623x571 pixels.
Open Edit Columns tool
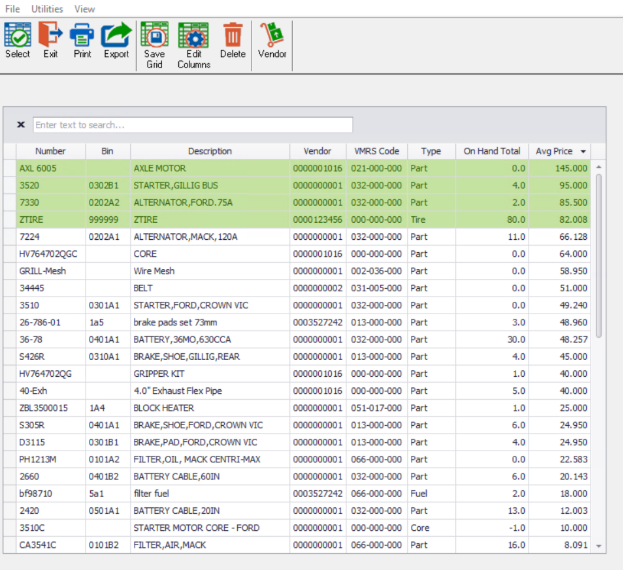[x=193, y=44]
